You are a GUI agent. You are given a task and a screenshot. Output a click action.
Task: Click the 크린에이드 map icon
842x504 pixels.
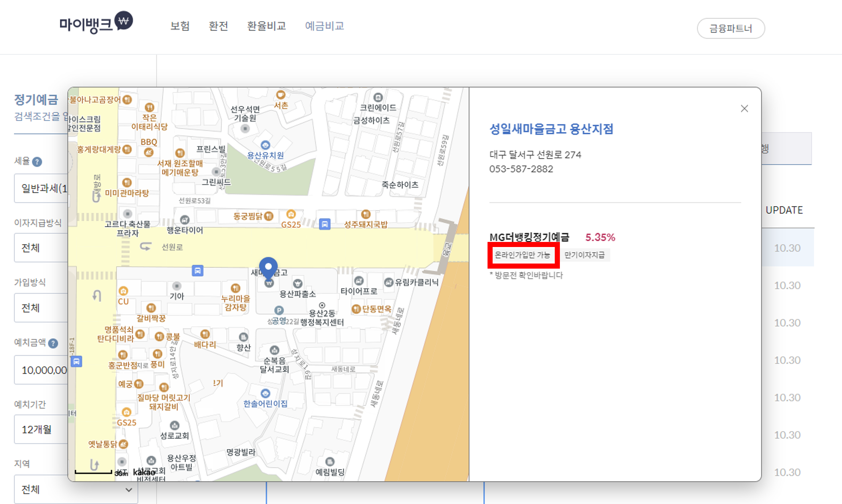378,98
